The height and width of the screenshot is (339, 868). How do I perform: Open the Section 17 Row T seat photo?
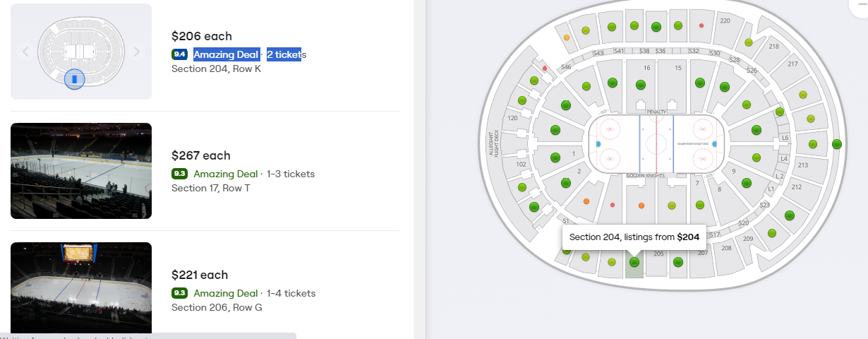coord(81,171)
